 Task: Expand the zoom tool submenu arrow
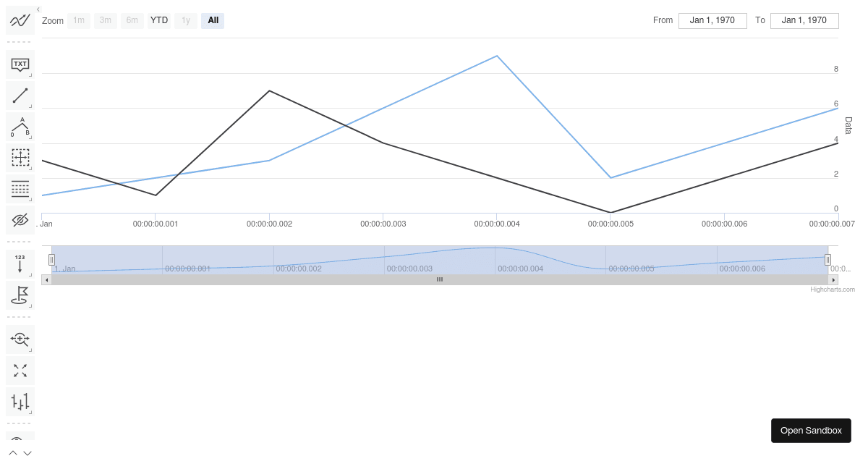pos(30,350)
